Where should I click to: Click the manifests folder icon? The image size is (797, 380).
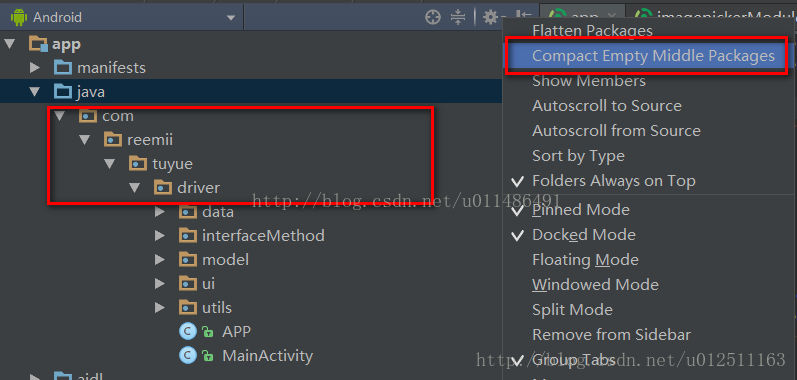pos(63,68)
